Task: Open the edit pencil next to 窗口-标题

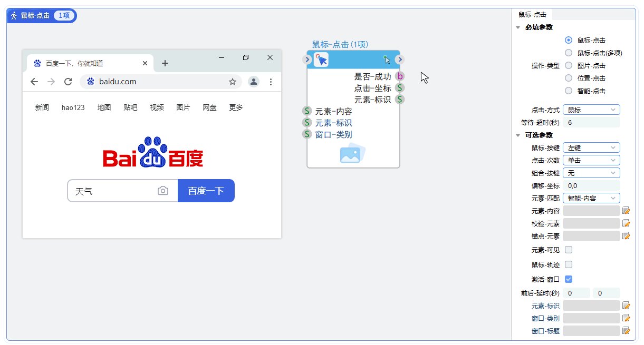Action: [626, 330]
